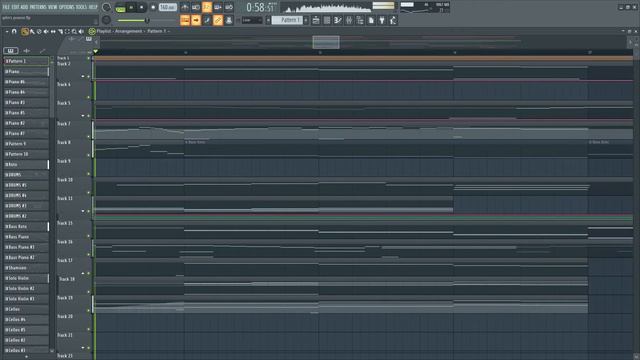Stop playback with the stop button
This screenshot has height=360, width=640.
tap(142, 7)
